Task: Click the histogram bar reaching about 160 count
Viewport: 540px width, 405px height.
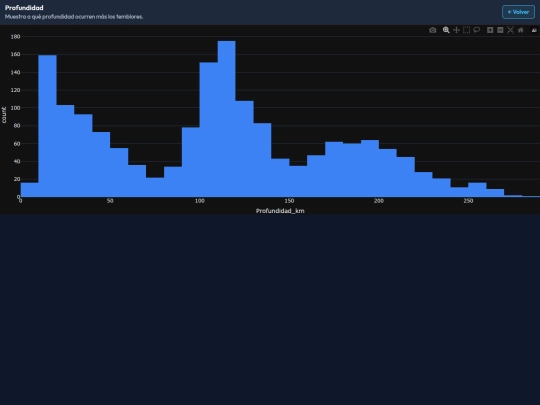Action: [48, 126]
